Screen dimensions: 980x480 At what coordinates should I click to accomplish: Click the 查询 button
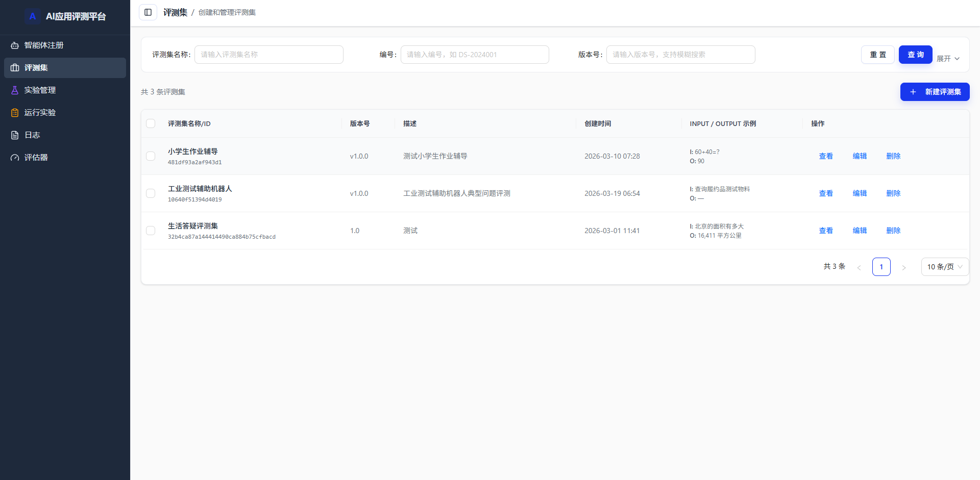click(x=916, y=55)
